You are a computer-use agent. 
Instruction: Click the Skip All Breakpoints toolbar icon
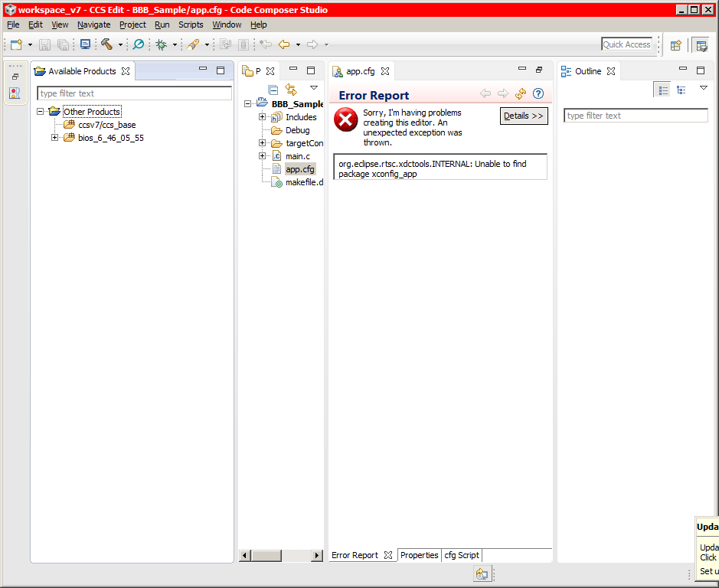[138, 44]
